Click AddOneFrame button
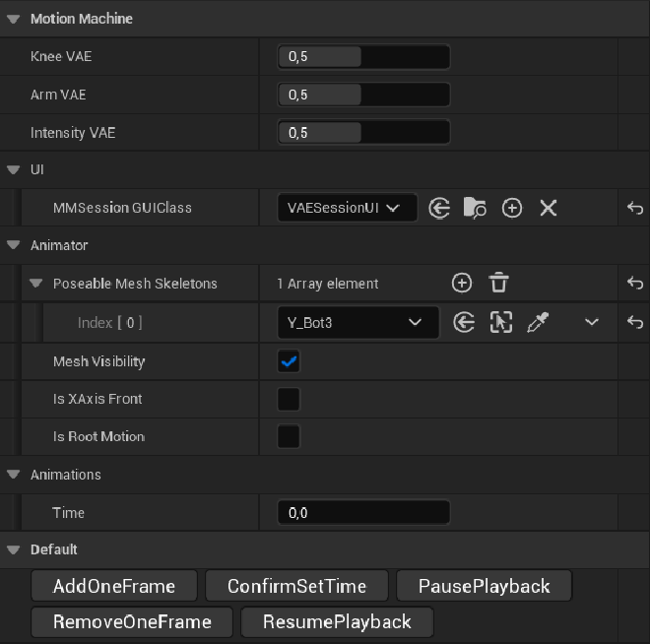The image size is (650, 644). click(x=114, y=586)
